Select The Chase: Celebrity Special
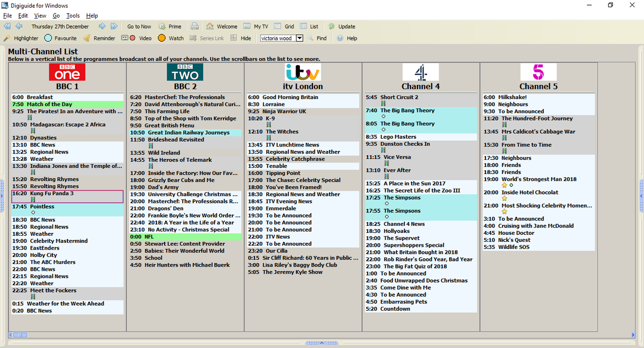This screenshot has height=348, width=644. 303,180
